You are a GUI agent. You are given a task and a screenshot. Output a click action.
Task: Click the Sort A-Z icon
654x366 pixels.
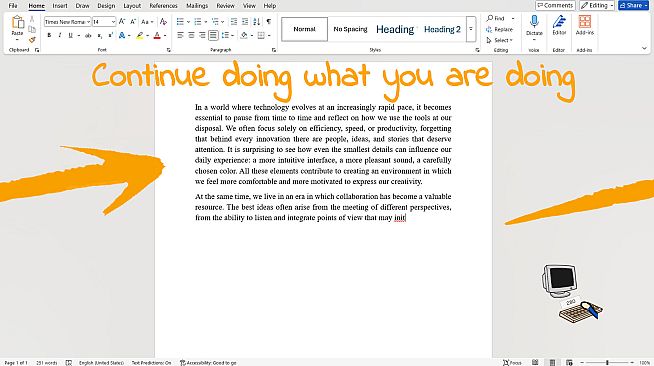pos(257,22)
